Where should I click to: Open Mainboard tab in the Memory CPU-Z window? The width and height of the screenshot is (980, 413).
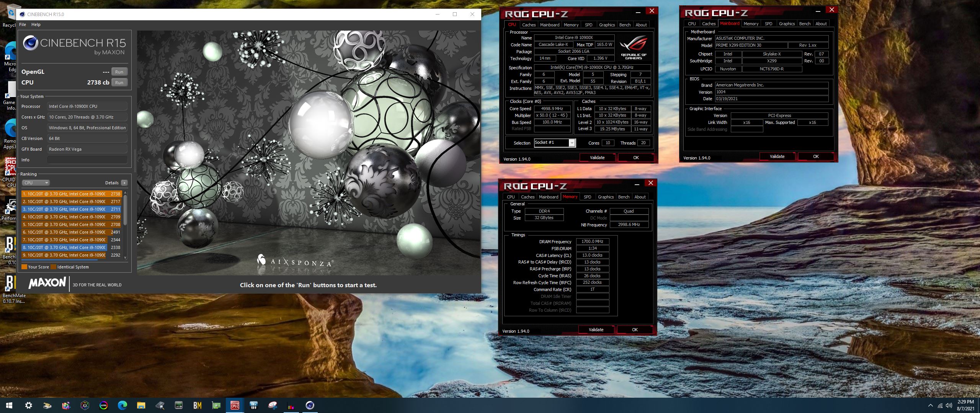pos(549,197)
